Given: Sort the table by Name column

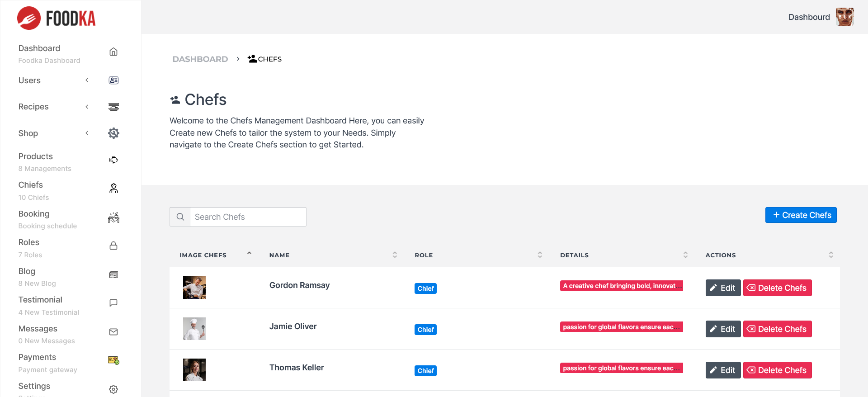Looking at the screenshot, I should coord(395,255).
